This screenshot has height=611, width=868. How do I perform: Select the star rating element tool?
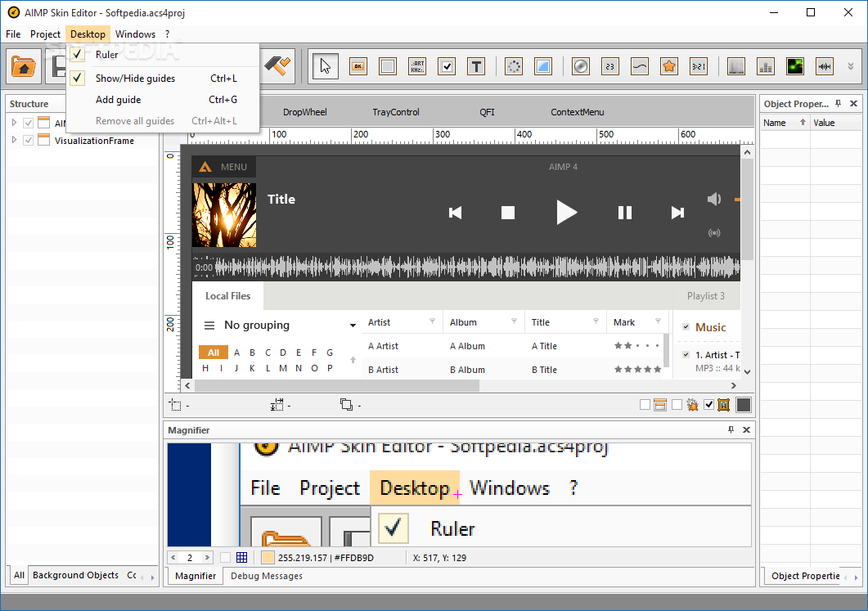click(x=668, y=67)
